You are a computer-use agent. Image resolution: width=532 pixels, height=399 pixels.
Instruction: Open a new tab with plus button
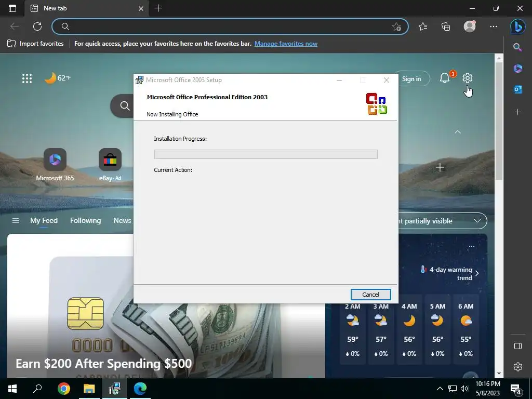click(x=158, y=8)
